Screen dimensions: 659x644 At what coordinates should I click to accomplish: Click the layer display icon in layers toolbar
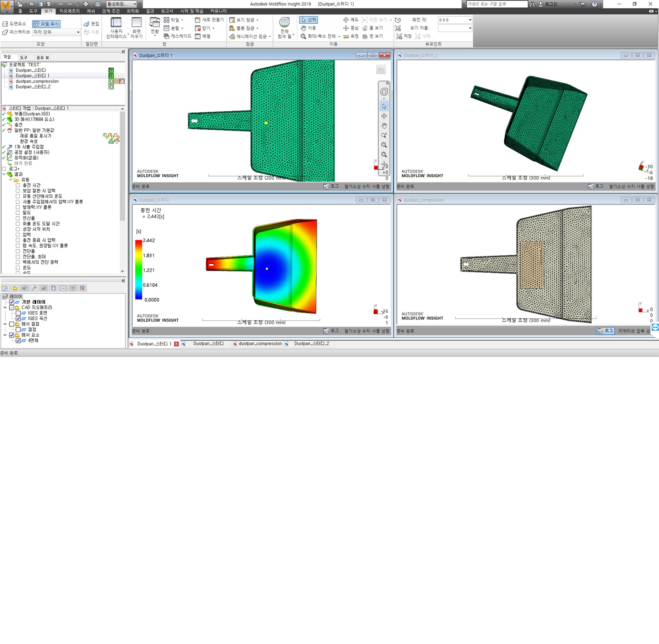point(53,288)
